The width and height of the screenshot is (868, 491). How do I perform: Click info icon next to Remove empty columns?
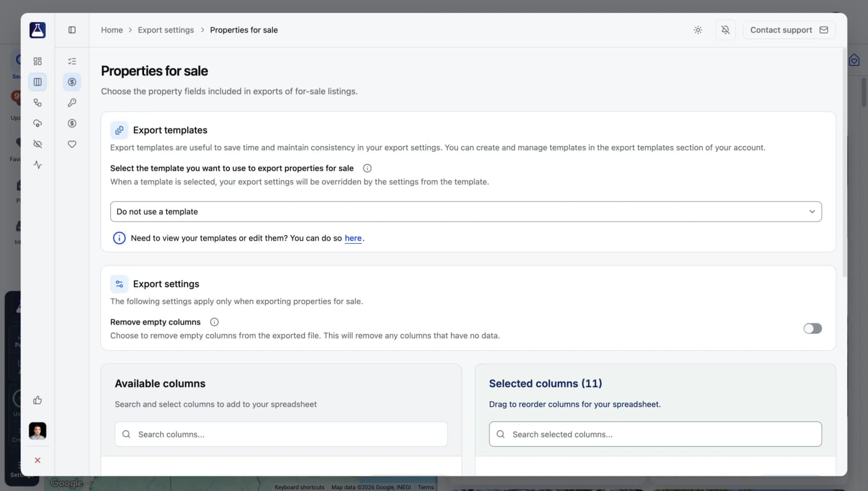(214, 322)
